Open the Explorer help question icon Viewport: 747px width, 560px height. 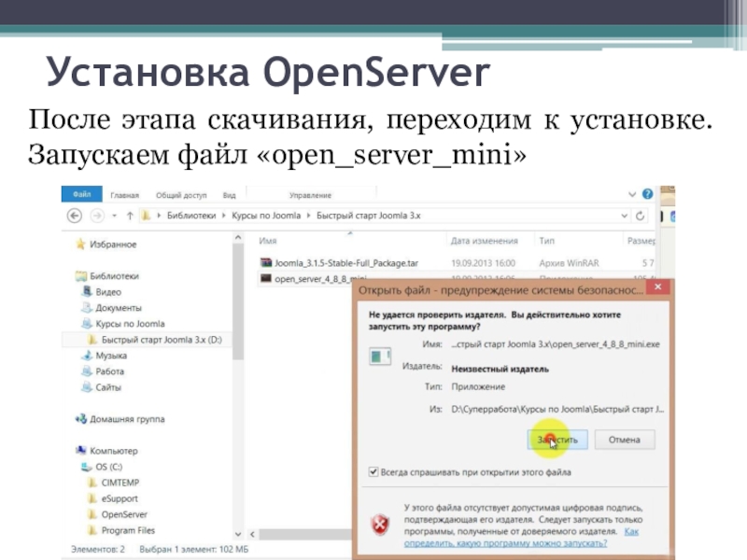(x=647, y=194)
